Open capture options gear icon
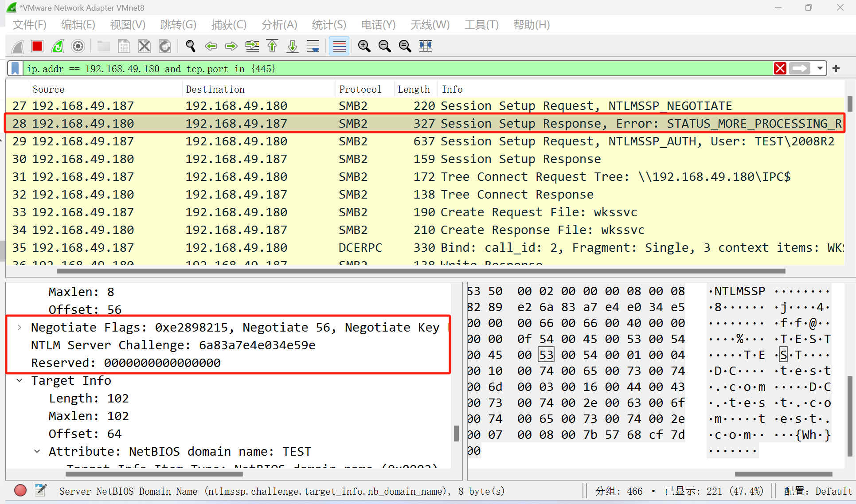Viewport: 856px width, 504px height. pos(78,46)
